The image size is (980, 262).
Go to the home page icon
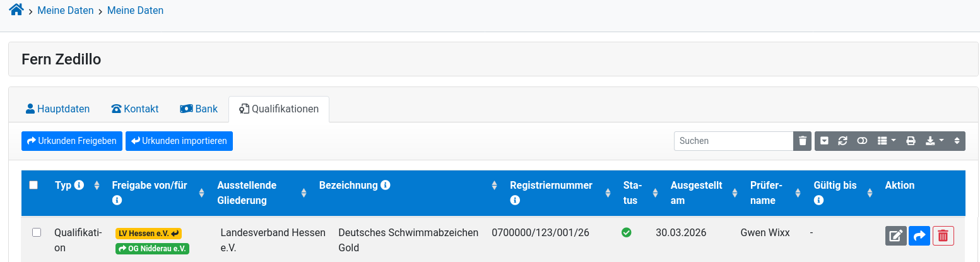coord(16,9)
